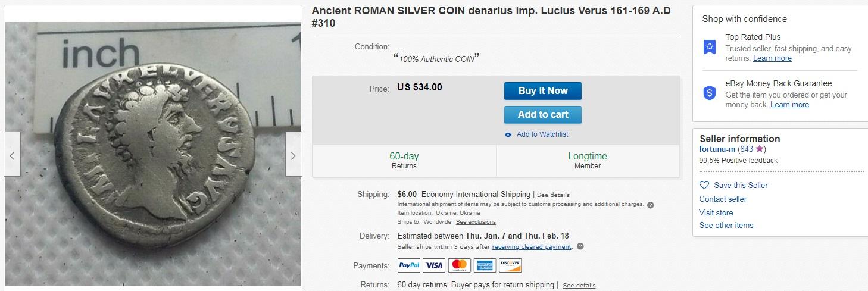Click help icon after receiving cleared payment
Viewport: 868px width, 291px height.
(x=580, y=246)
